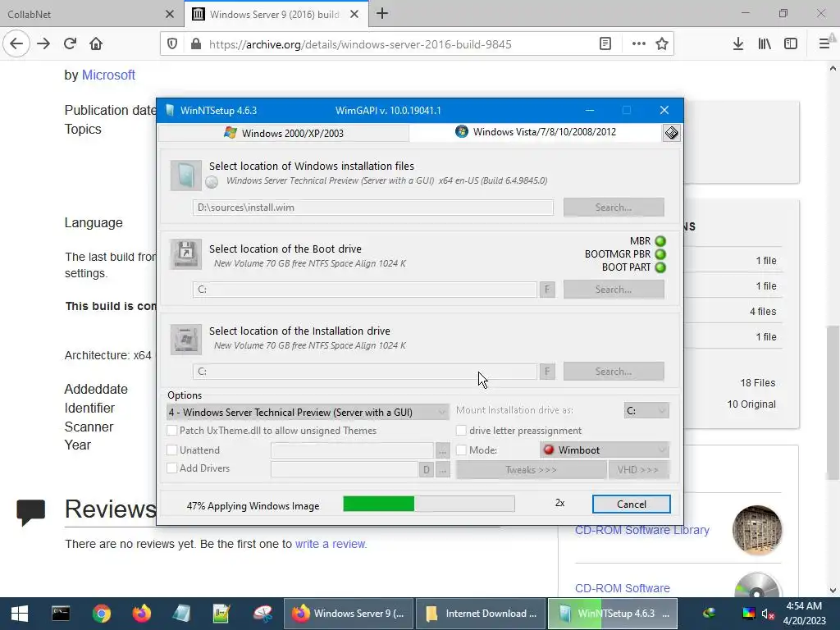The width and height of the screenshot is (840, 630).
Task: Check the Unattend option
Action: [x=172, y=450]
